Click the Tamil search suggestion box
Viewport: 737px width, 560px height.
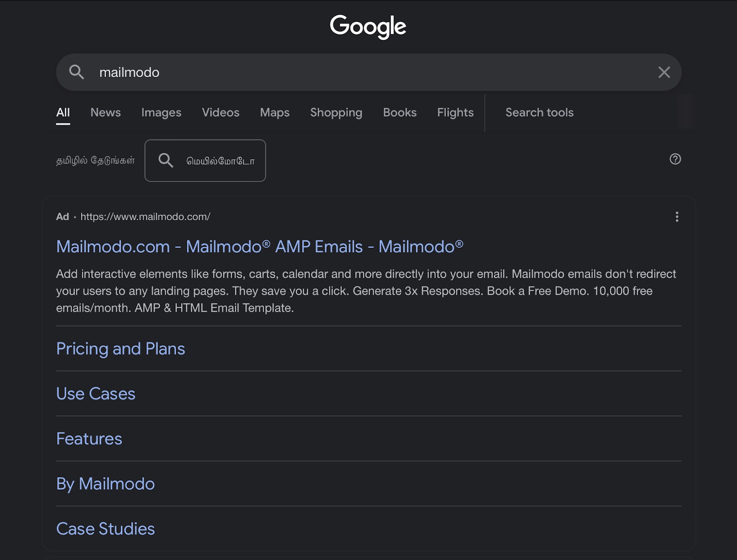coord(205,160)
